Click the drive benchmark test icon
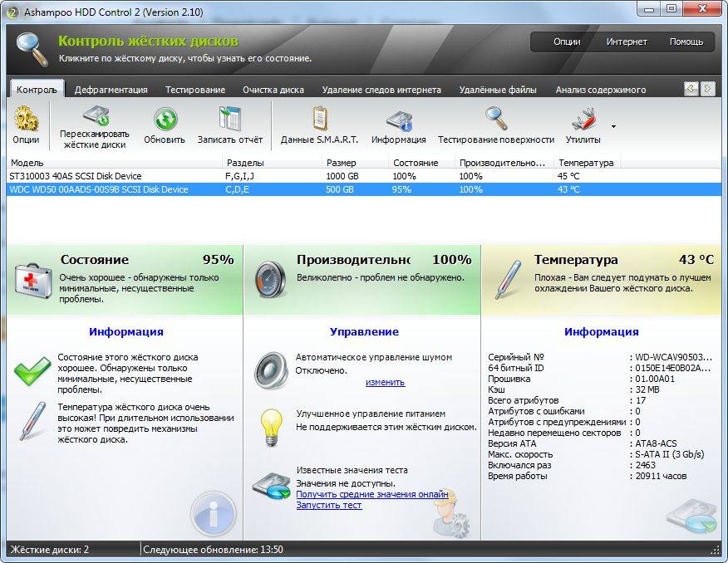 [271, 486]
